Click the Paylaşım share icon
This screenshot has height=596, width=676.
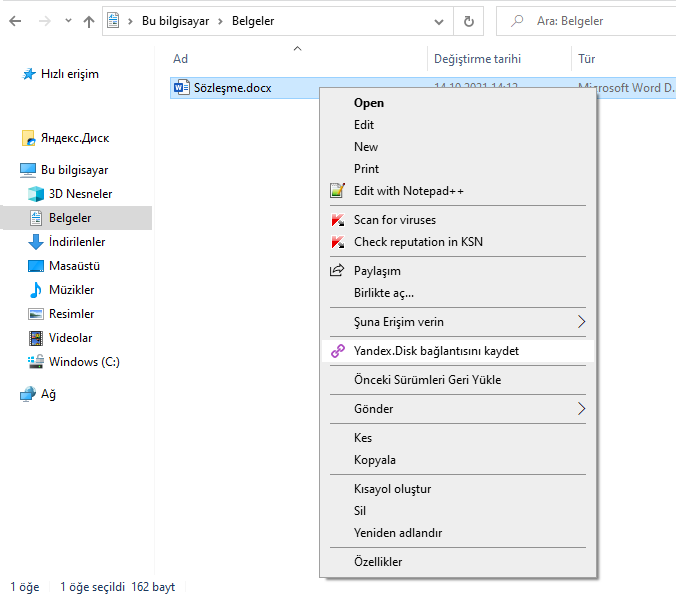(337, 270)
